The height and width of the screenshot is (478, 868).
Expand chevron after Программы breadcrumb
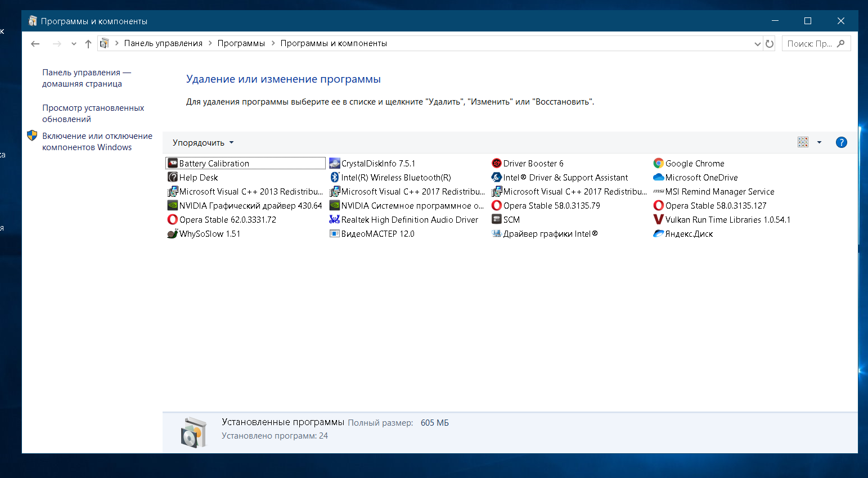(x=273, y=43)
